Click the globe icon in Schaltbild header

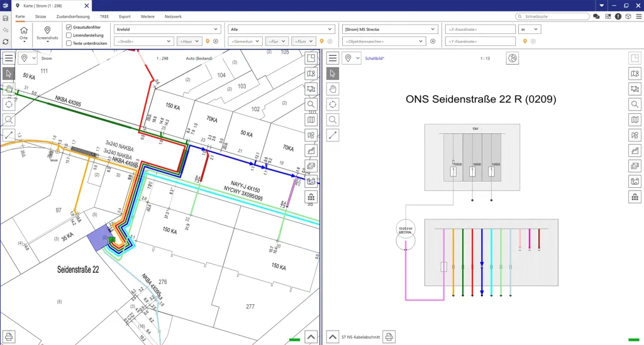coord(513,58)
